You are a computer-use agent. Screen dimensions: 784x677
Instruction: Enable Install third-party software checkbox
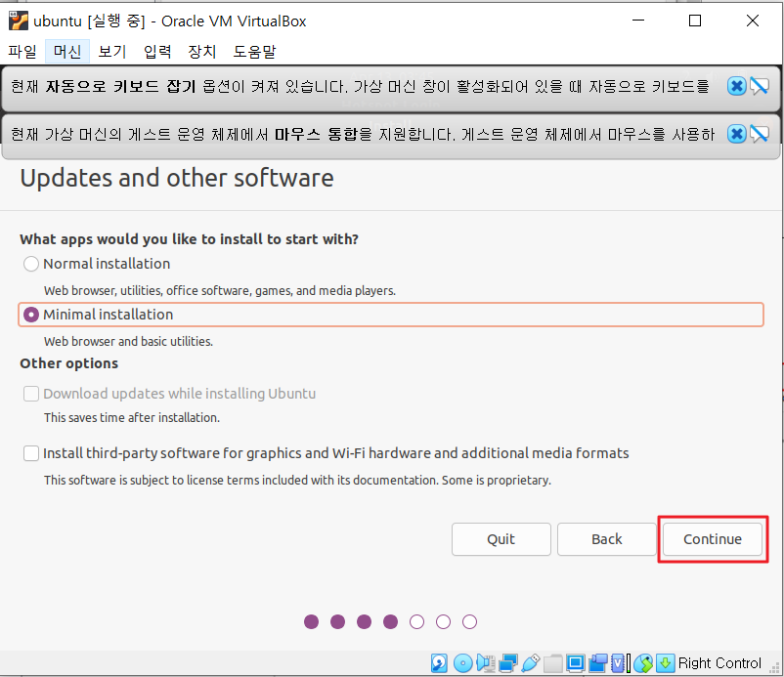pos(31,453)
